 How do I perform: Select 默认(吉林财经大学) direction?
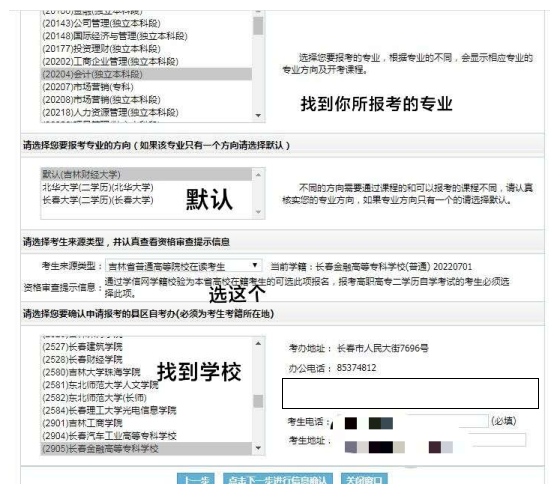[x=147, y=174]
